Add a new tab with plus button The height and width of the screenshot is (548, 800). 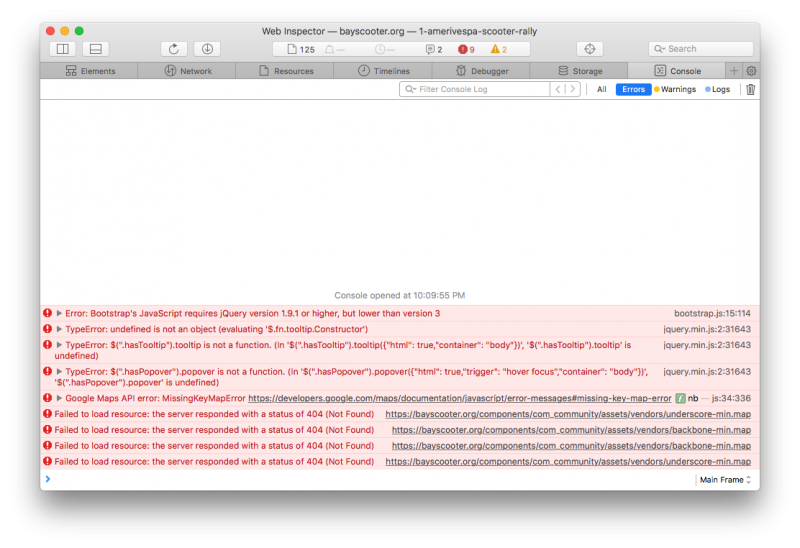coord(734,71)
